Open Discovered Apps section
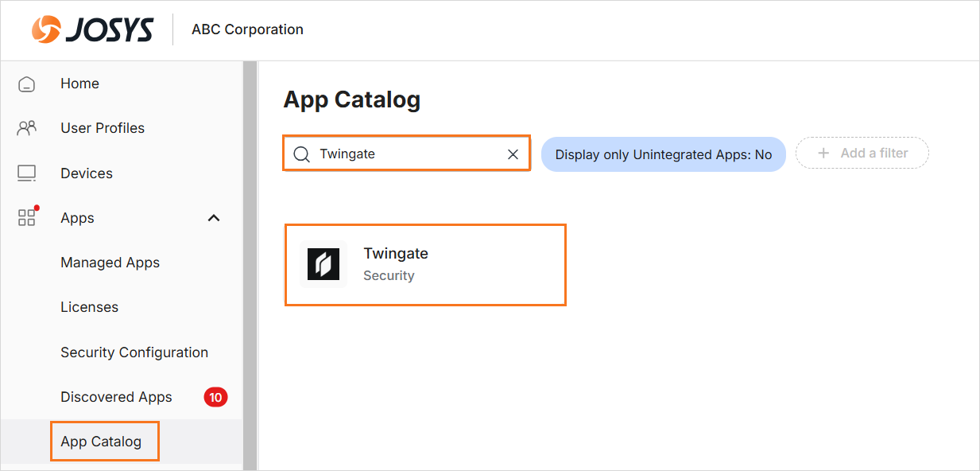 [116, 397]
